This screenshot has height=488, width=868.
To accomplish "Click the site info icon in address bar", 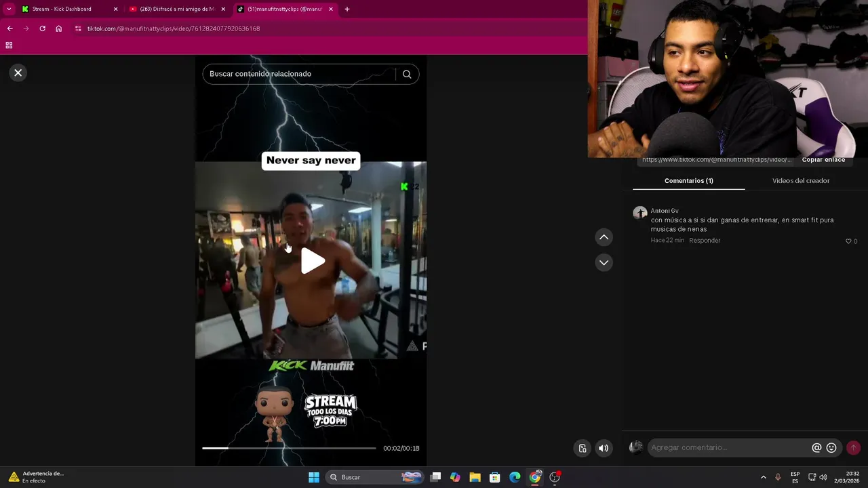I will point(78,28).
